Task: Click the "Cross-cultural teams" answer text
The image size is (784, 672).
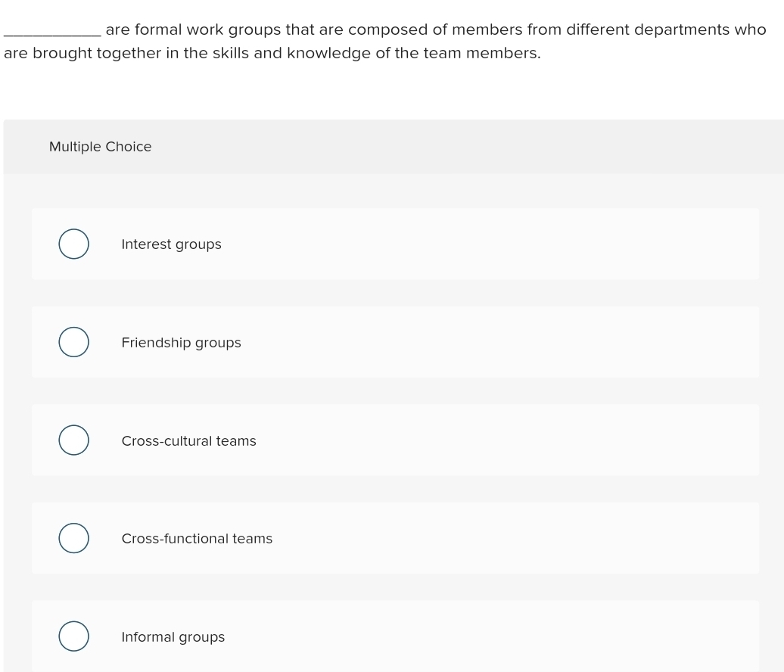Action: pyautogui.click(x=188, y=441)
